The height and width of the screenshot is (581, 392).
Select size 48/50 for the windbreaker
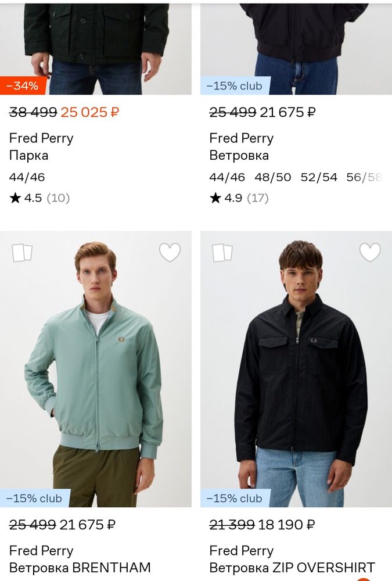pyautogui.click(x=272, y=177)
